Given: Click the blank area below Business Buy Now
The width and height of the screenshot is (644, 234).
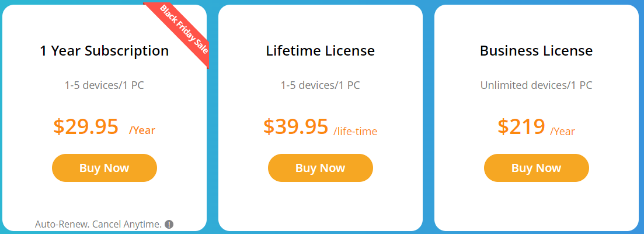Looking at the screenshot, I should tap(537, 206).
